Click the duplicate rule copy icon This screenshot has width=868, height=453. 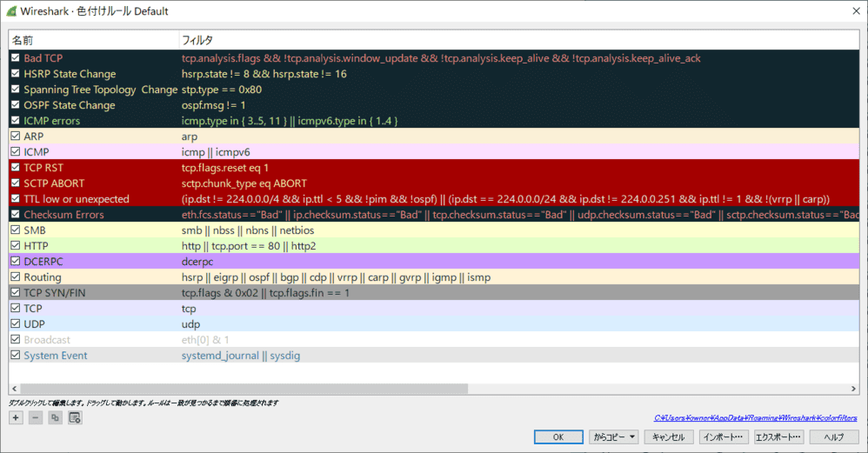(55, 418)
